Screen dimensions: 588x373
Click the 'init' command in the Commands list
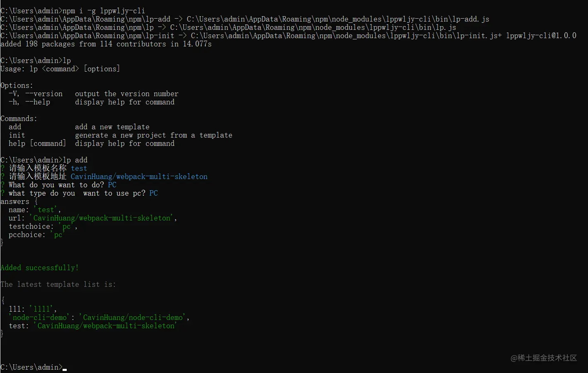coord(17,135)
